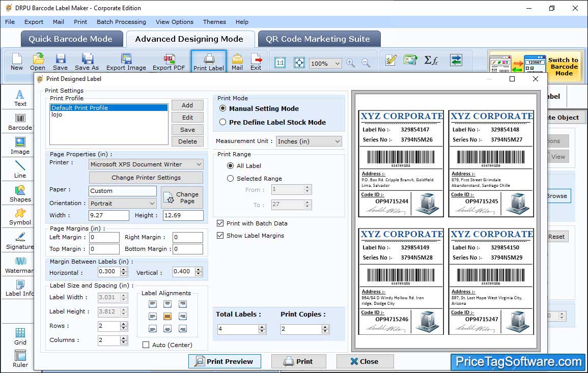
Task: Open the View Options menu
Action: pyautogui.click(x=175, y=22)
